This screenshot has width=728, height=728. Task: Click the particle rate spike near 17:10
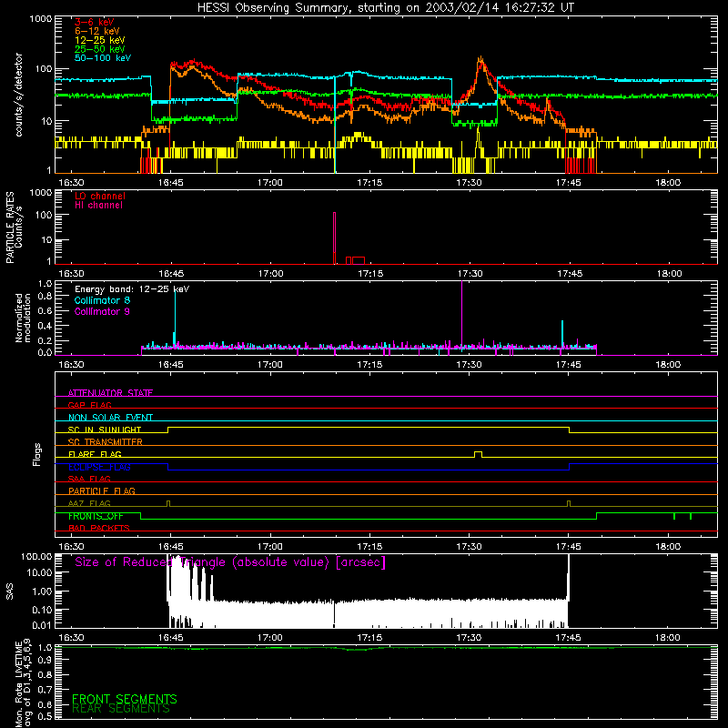pyautogui.click(x=334, y=238)
